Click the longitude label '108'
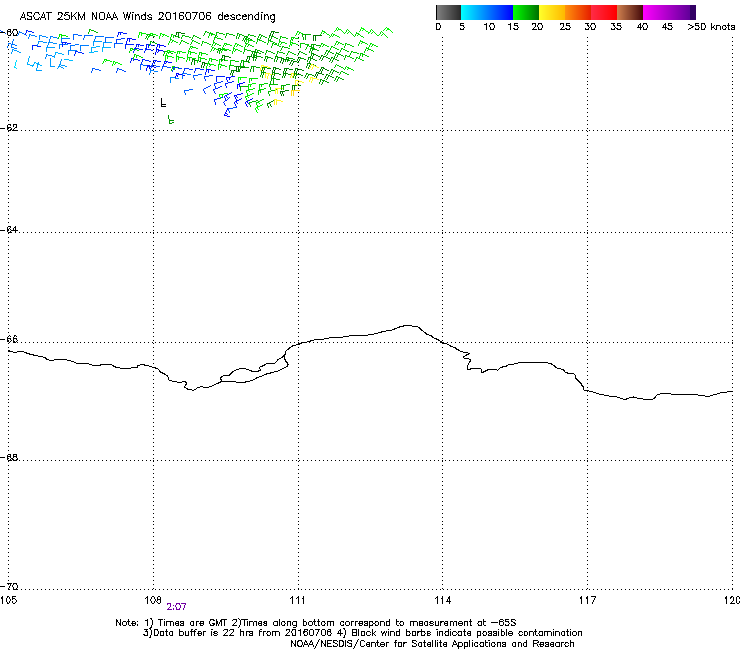This screenshot has height=650, width=740. (153, 600)
